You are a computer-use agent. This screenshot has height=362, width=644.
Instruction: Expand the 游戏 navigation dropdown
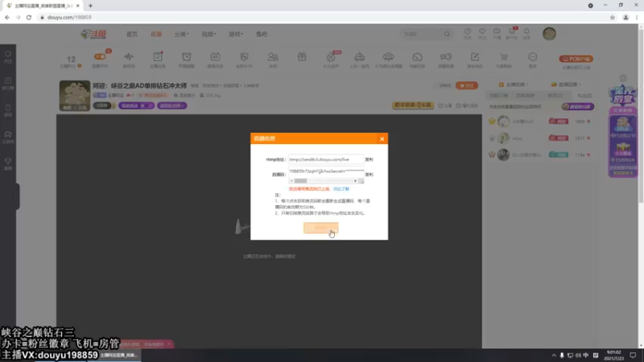(x=236, y=34)
